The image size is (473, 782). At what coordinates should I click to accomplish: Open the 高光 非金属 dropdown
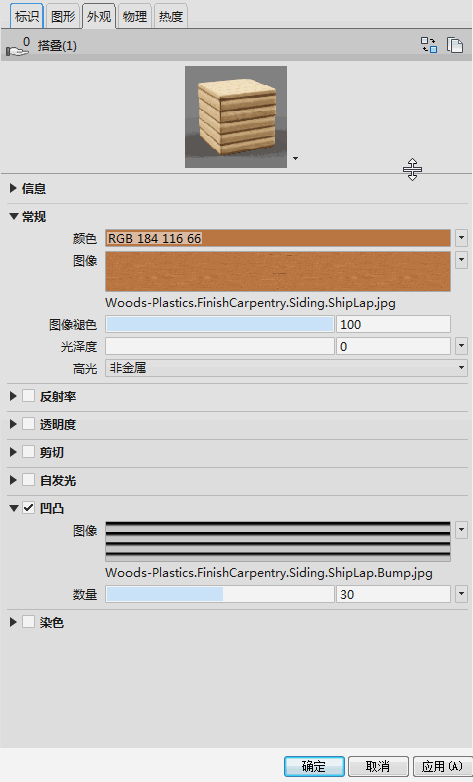[286, 368]
